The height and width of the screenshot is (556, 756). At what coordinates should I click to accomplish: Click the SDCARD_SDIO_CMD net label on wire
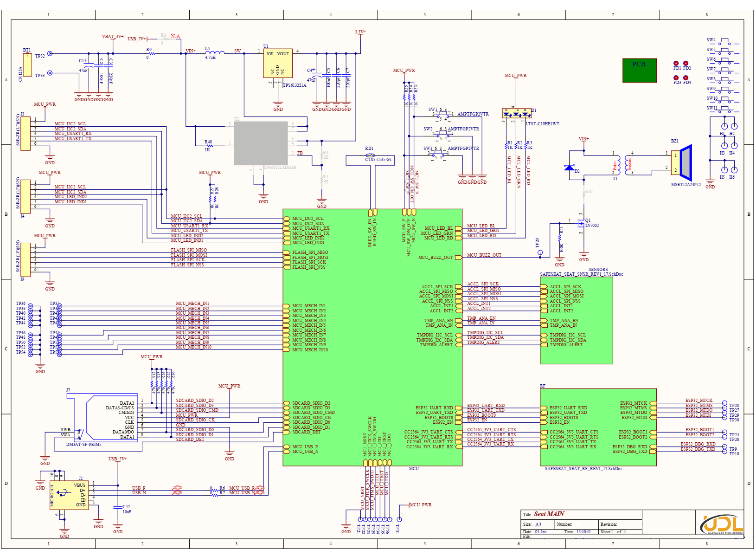197,410
